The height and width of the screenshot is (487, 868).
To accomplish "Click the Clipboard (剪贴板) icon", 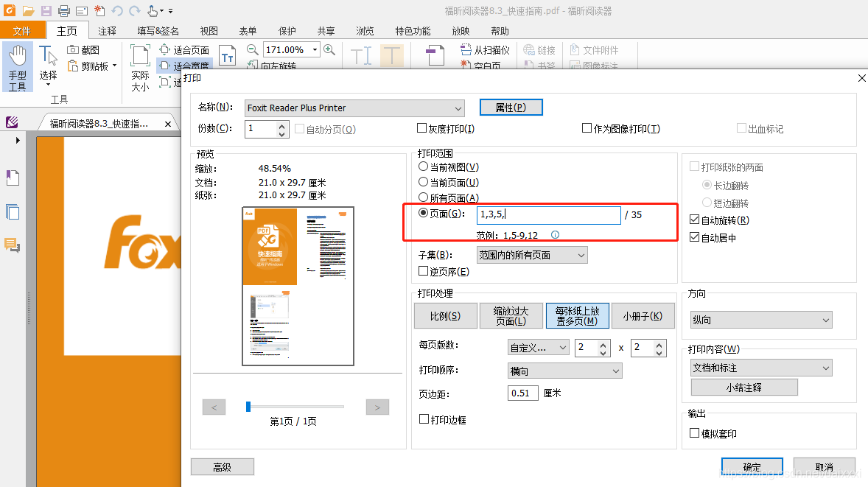I will pyautogui.click(x=72, y=66).
